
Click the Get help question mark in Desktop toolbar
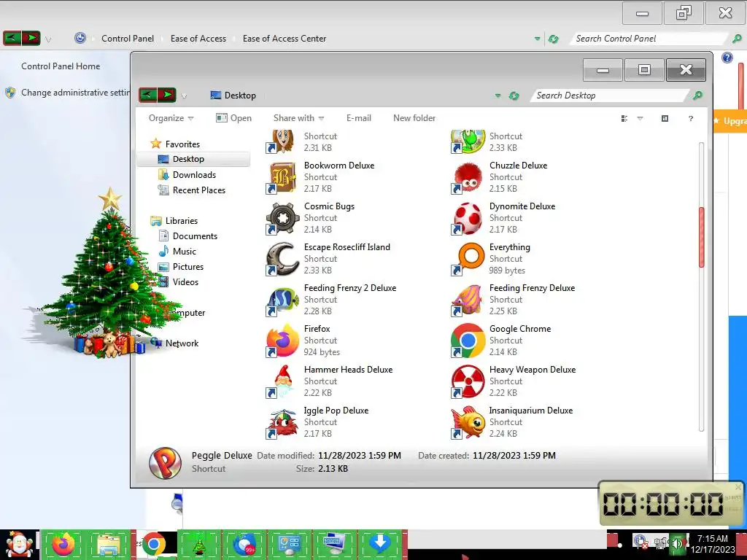[x=691, y=119]
